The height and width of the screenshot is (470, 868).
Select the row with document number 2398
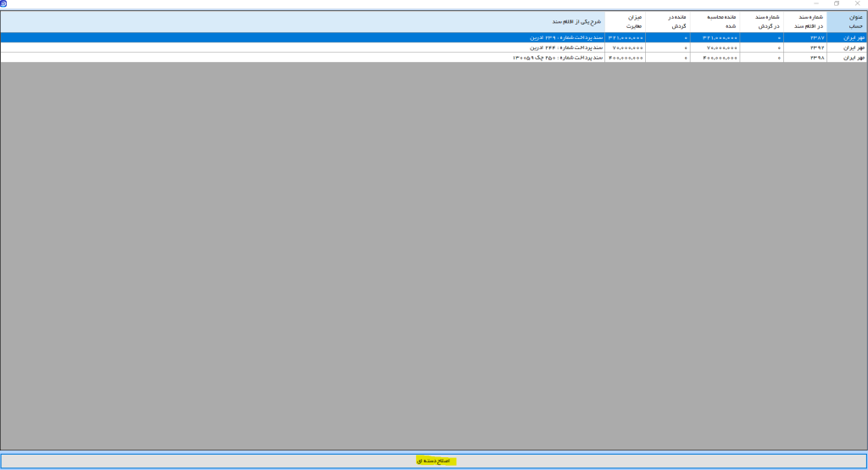(x=433, y=58)
